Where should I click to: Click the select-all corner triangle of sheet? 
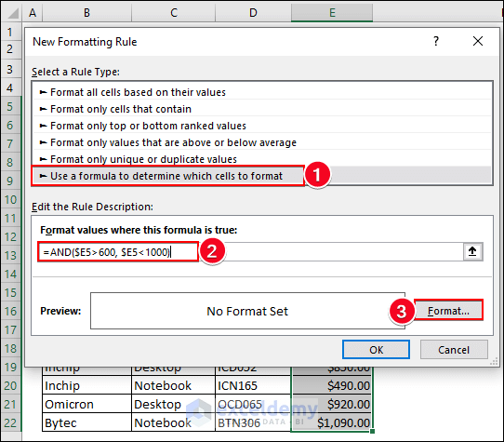[13, 13]
